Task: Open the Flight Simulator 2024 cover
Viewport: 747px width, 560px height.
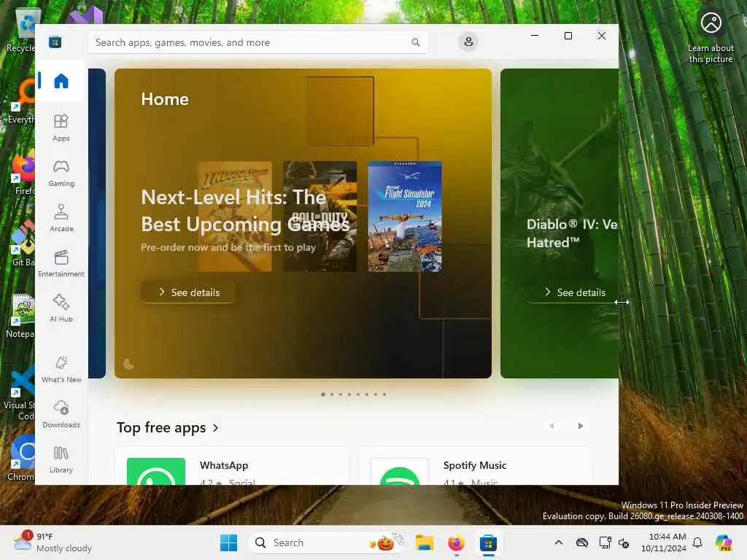Action: [x=405, y=217]
